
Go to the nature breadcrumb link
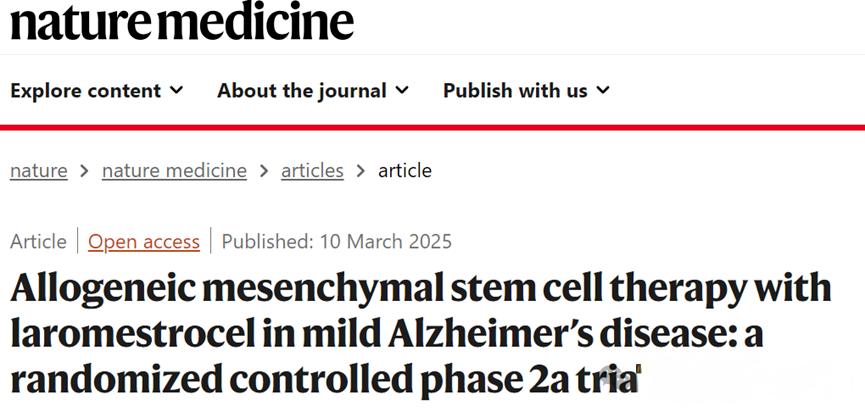[39, 170]
